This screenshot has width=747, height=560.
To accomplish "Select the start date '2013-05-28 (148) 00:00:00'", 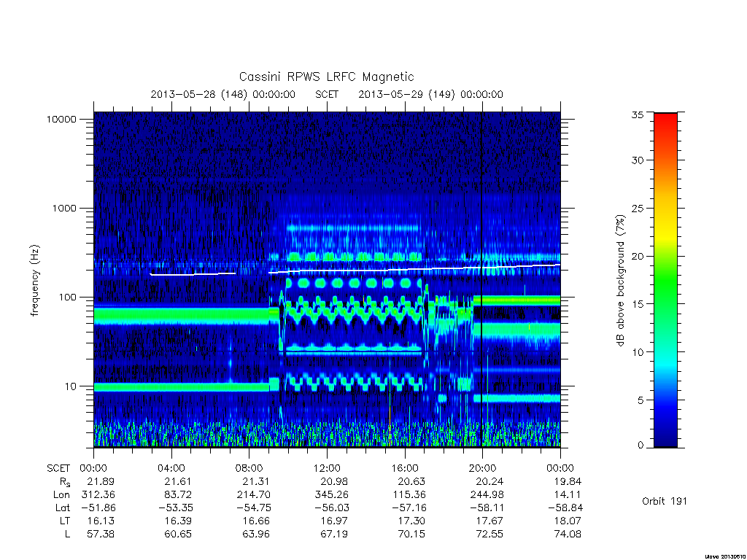I will (223, 94).
